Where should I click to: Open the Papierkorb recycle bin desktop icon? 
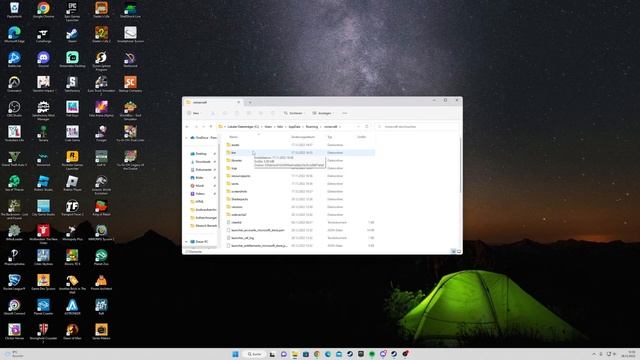[14, 10]
